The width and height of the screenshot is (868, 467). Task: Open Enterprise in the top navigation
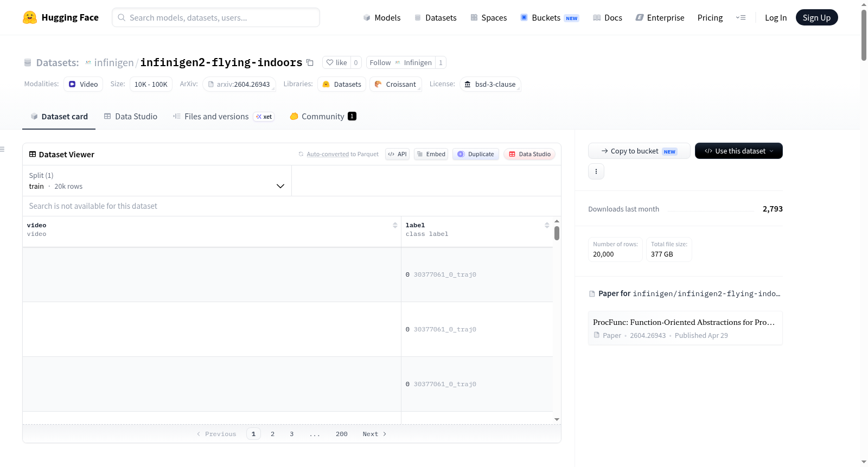660,17
